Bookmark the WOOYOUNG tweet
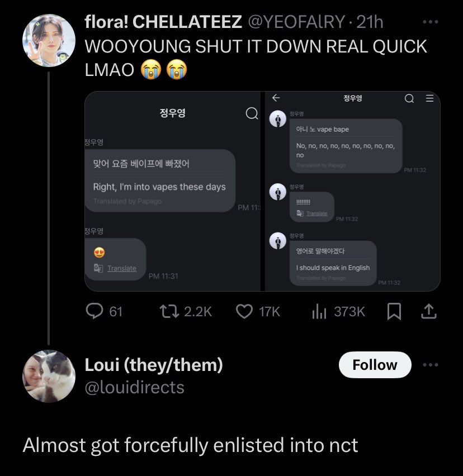 (x=394, y=311)
